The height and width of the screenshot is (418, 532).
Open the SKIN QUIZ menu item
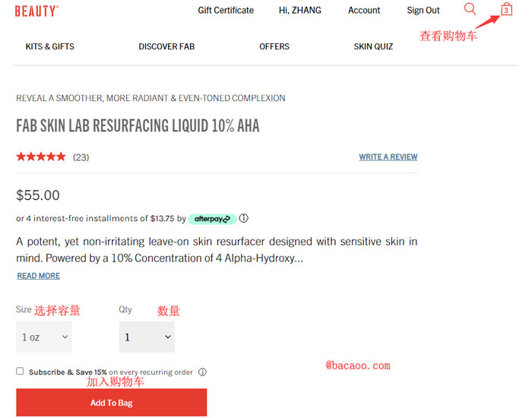pyautogui.click(x=373, y=46)
